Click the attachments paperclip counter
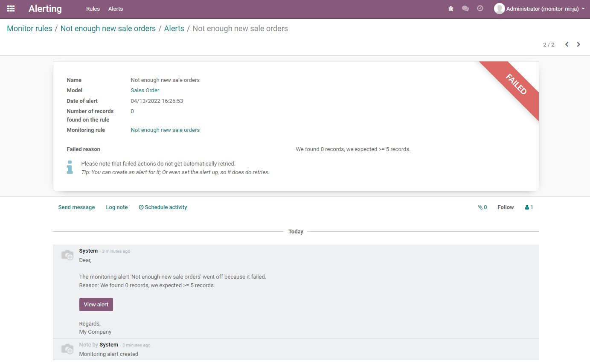Image resolution: width=590 pixels, height=364 pixels. [482, 207]
